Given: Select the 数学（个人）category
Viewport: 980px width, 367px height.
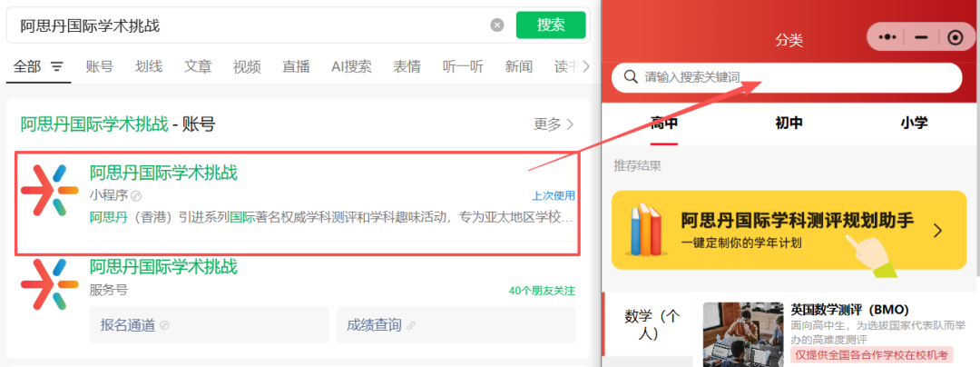Looking at the screenshot, I should click(652, 325).
